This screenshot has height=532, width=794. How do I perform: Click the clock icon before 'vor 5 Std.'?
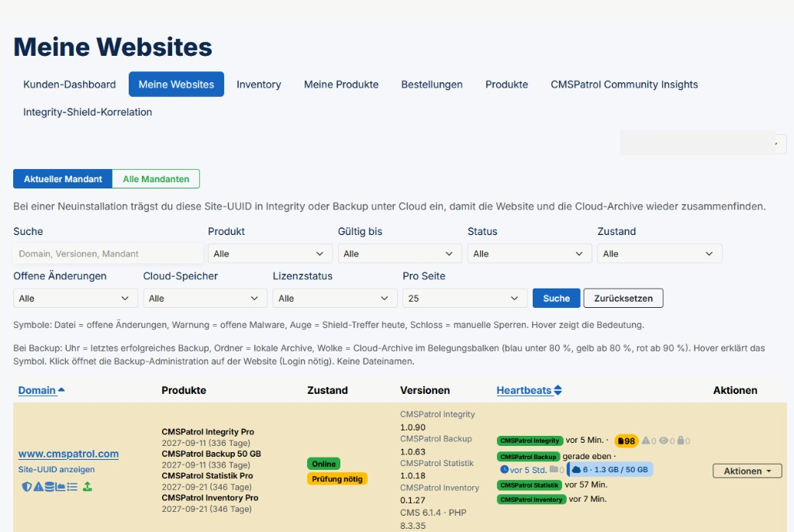504,469
